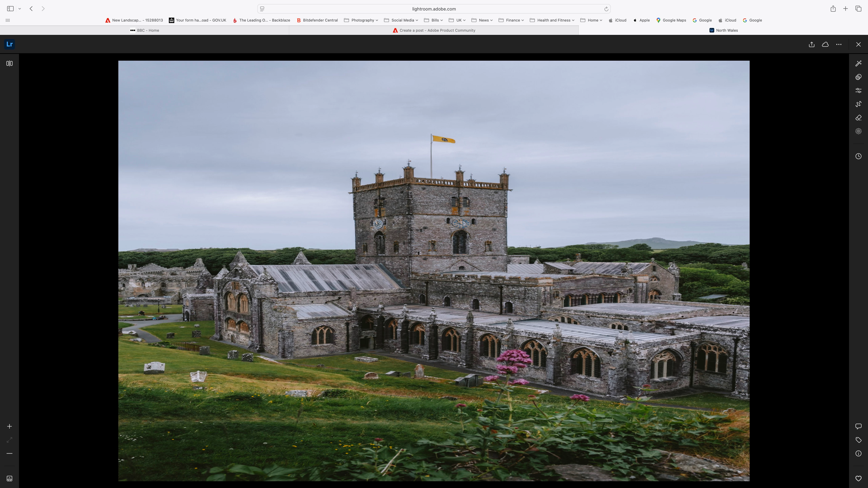The height and width of the screenshot is (488, 868).
Task: Toggle the filmstrip at bottom left
Action: coord(9,479)
